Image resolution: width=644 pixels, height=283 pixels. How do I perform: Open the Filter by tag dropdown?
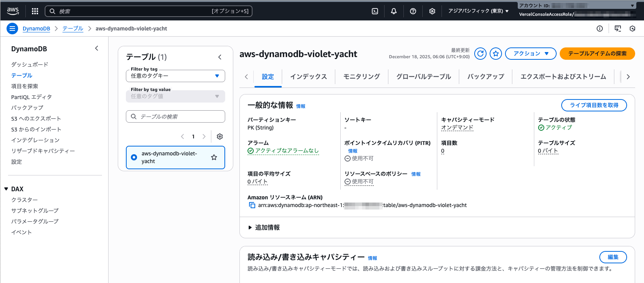click(175, 76)
